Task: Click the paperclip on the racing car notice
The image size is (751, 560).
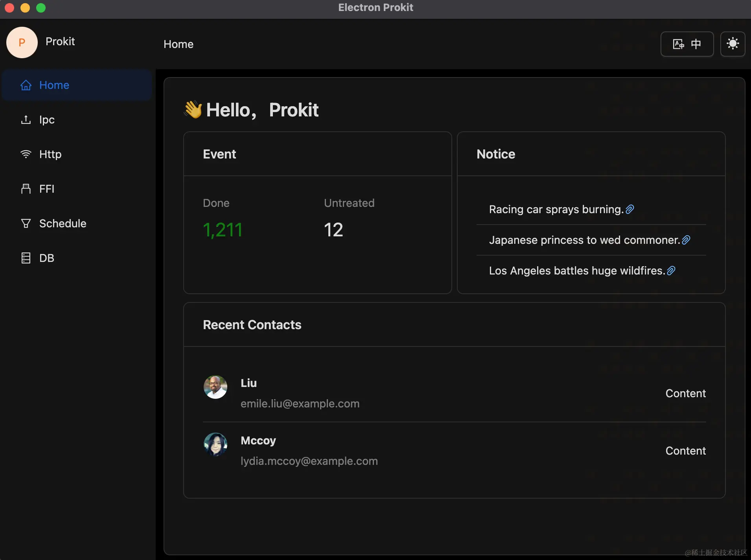Action: pyautogui.click(x=630, y=209)
